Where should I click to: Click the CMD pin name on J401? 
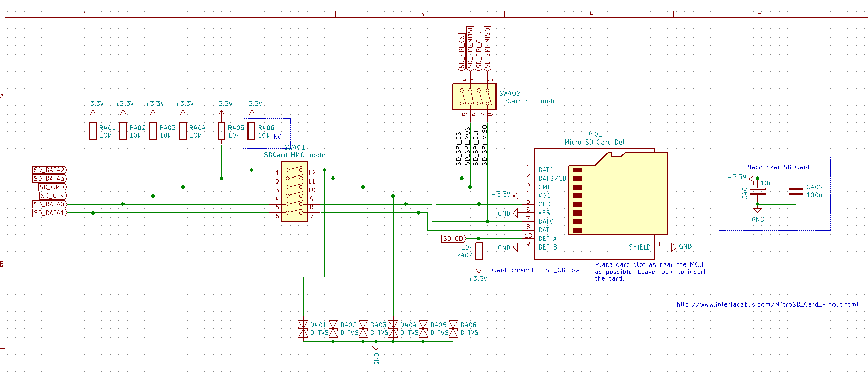[545, 187]
